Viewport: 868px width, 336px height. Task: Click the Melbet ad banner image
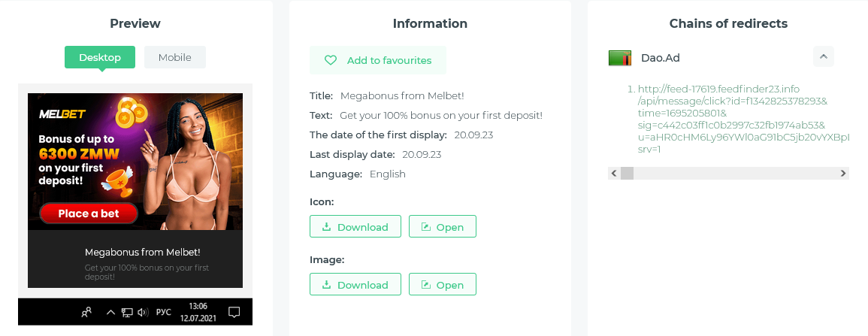[135, 161]
